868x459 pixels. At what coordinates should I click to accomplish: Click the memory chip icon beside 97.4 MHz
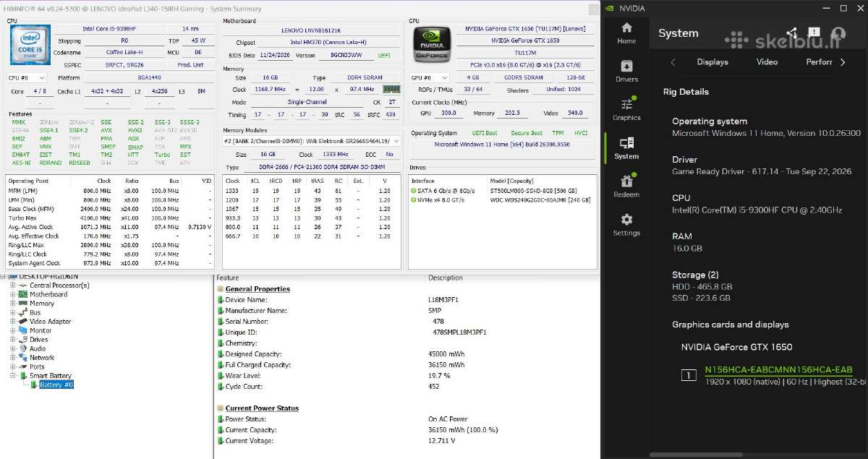coord(391,89)
